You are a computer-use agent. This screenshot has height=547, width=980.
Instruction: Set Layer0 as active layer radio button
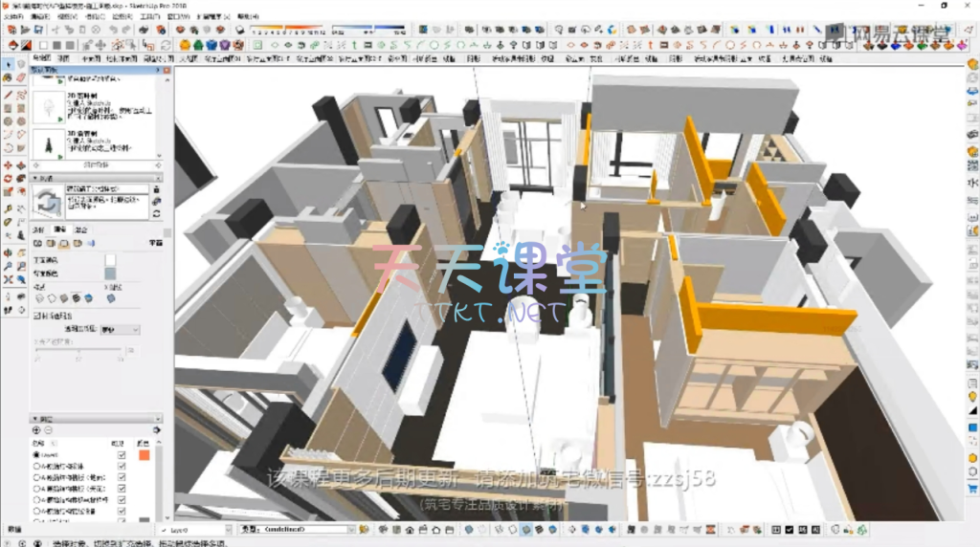[36, 455]
